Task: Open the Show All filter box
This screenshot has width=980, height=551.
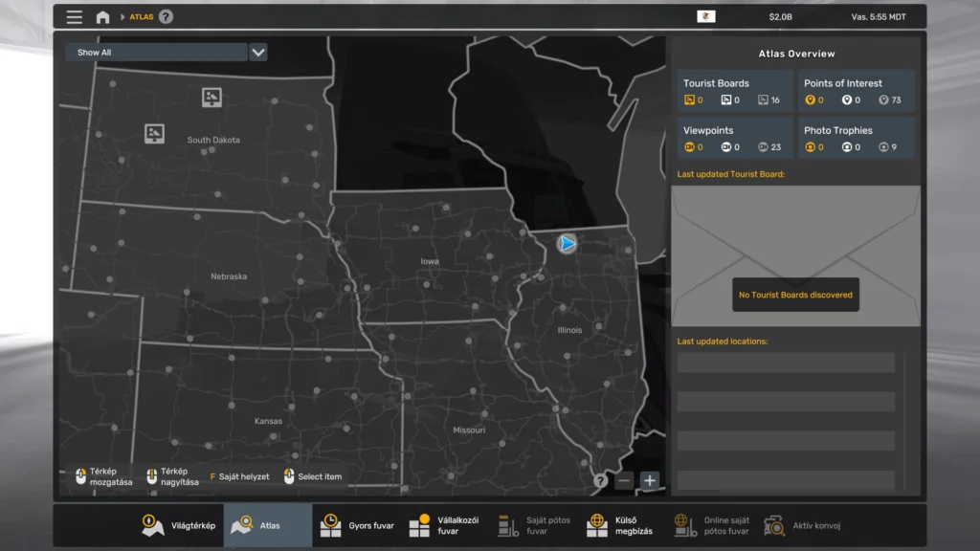Action: [156, 53]
